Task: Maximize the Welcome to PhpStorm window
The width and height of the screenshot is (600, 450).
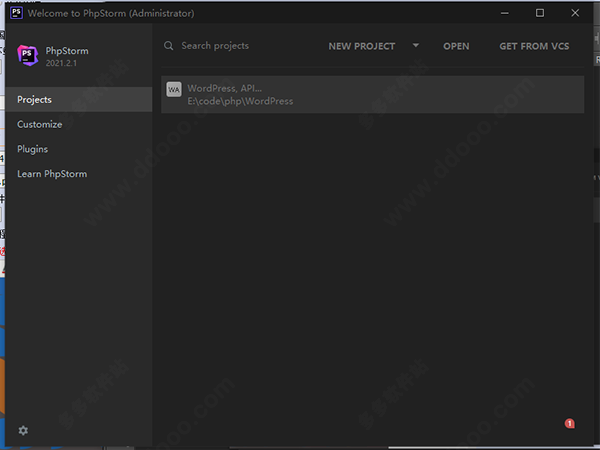Action: tap(540, 13)
